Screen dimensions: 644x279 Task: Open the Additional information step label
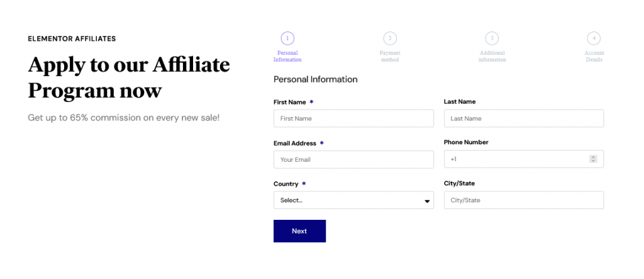click(x=492, y=56)
